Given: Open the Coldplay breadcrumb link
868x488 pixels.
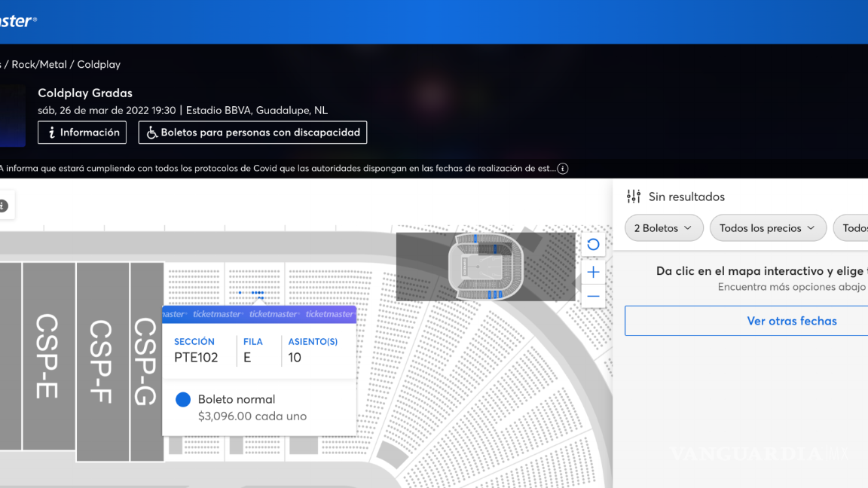Looking at the screenshot, I should pyautogui.click(x=98, y=64).
